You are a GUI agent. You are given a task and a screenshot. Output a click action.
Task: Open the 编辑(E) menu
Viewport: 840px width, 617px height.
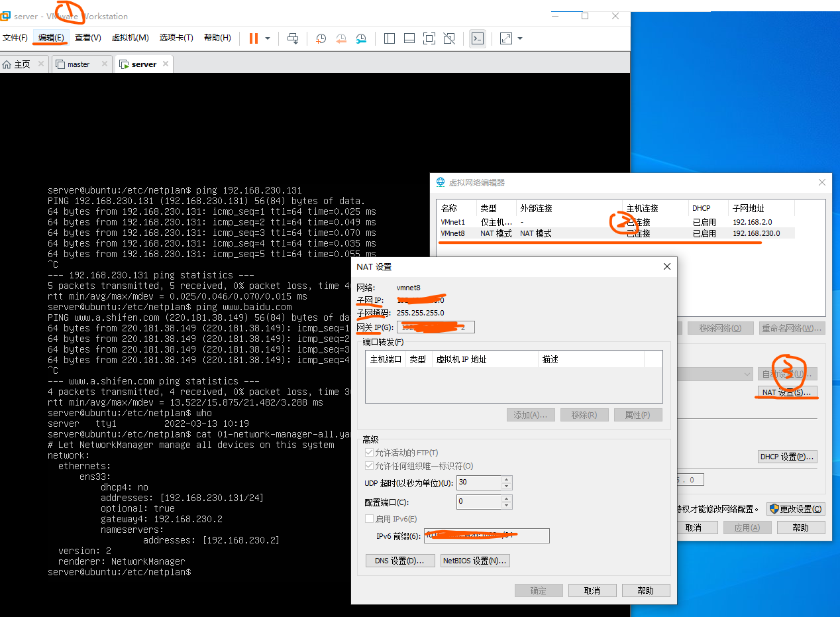(x=51, y=38)
